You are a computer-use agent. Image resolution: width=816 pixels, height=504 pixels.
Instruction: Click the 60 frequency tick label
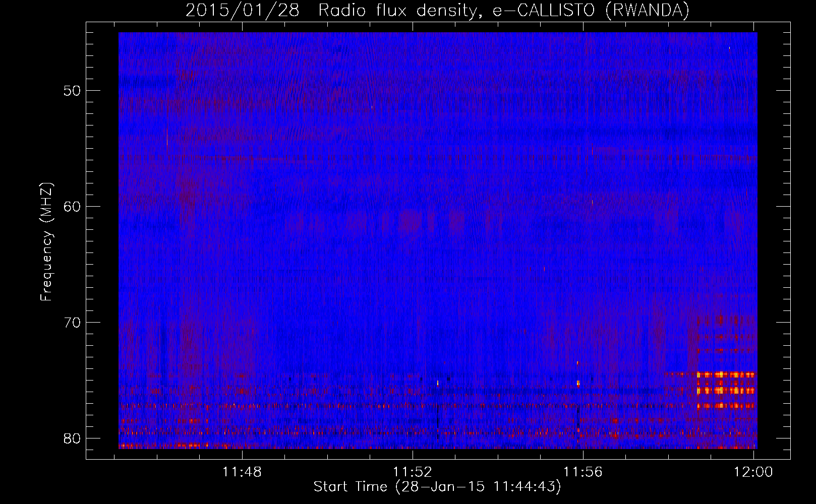click(72, 207)
